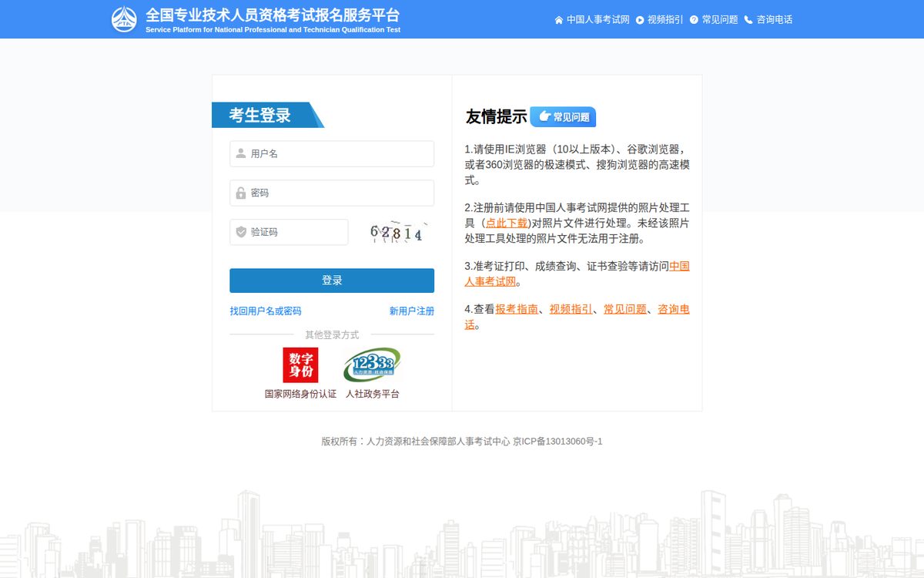This screenshot has height=578, width=924.
Task: Open 报考指南 link in tip 4
Action: (x=517, y=309)
